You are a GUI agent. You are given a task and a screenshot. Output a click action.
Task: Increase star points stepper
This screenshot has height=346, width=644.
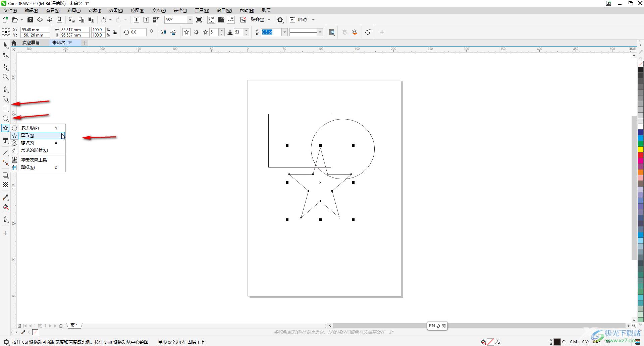tap(222, 30)
